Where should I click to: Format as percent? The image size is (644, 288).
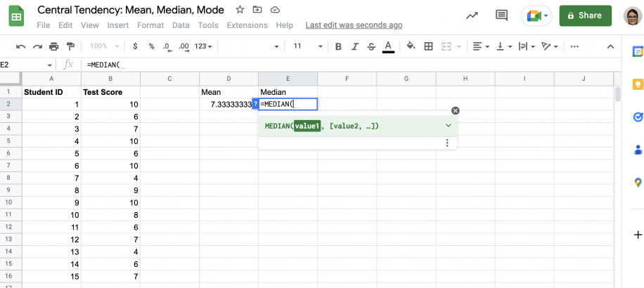(152, 46)
